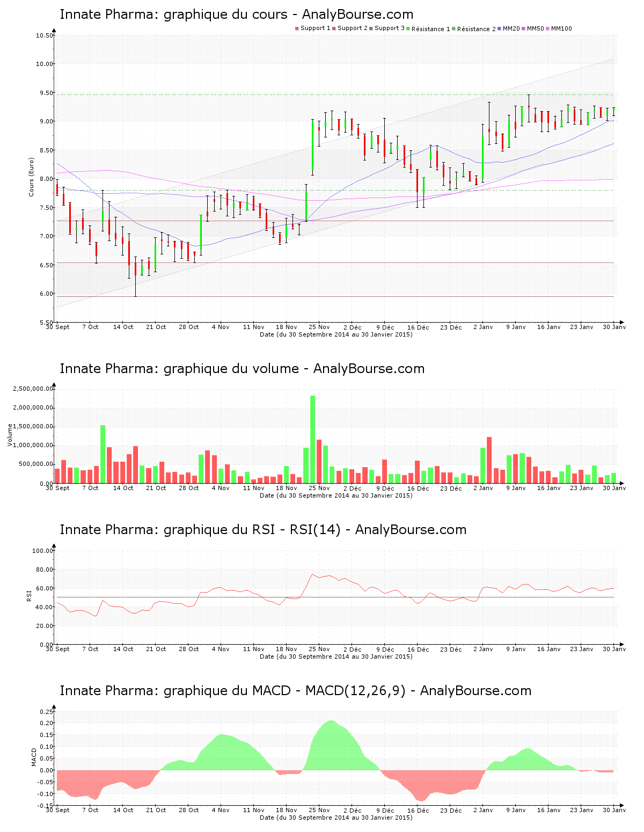The height and width of the screenshot is (832, 644).
Task: Click the -0.15 MACD axis label
Action: (x=46, y=806)
